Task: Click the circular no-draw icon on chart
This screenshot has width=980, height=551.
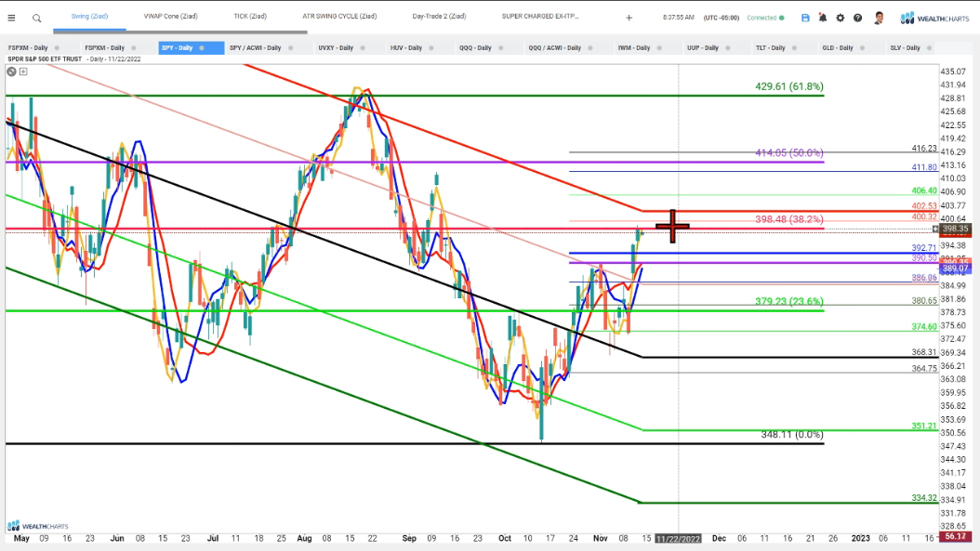Action: (11, 71)
